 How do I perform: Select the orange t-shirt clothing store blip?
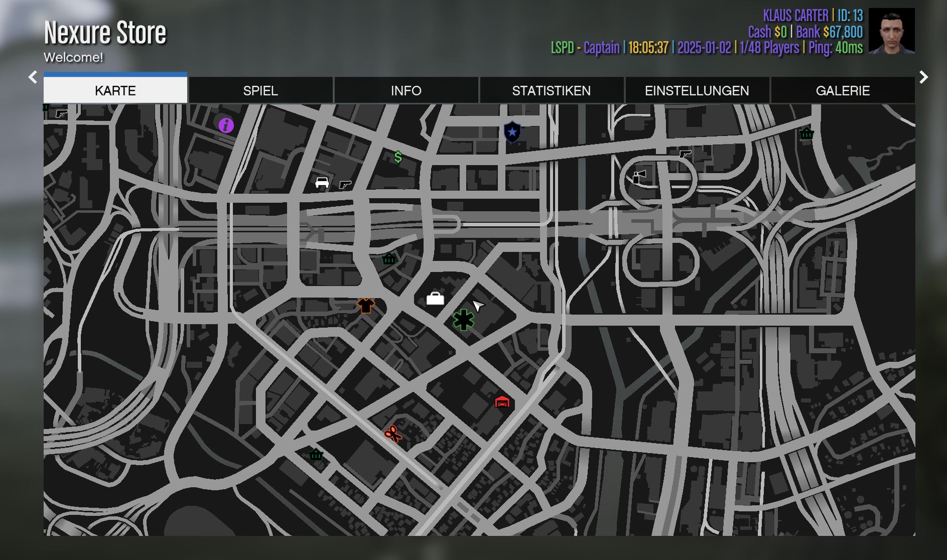(366, 305)
